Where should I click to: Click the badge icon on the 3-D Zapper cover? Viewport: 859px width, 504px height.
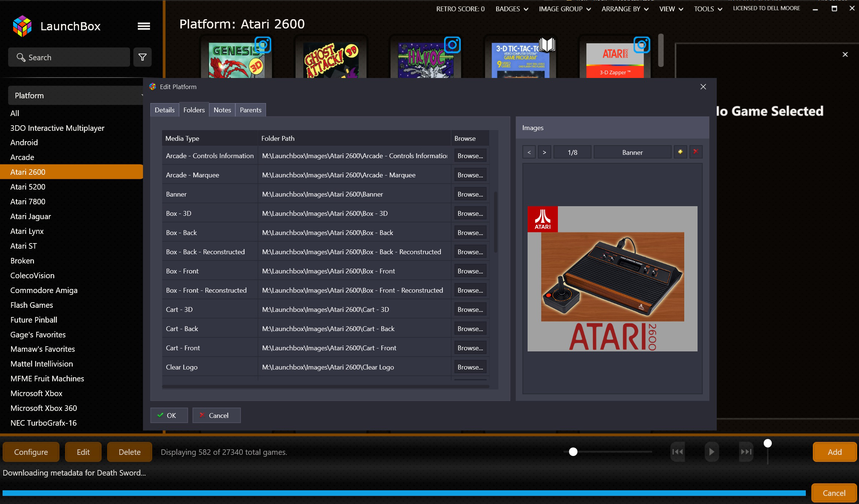[x=642, y=45]
